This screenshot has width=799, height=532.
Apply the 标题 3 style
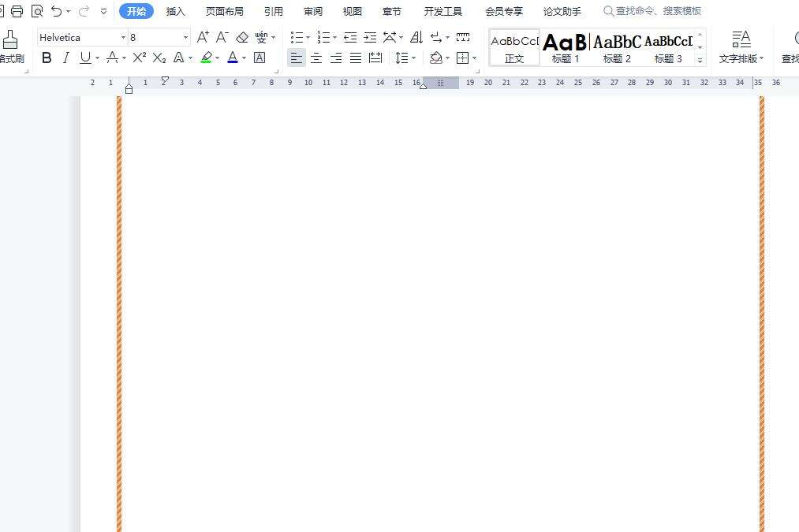pos(668,47)
